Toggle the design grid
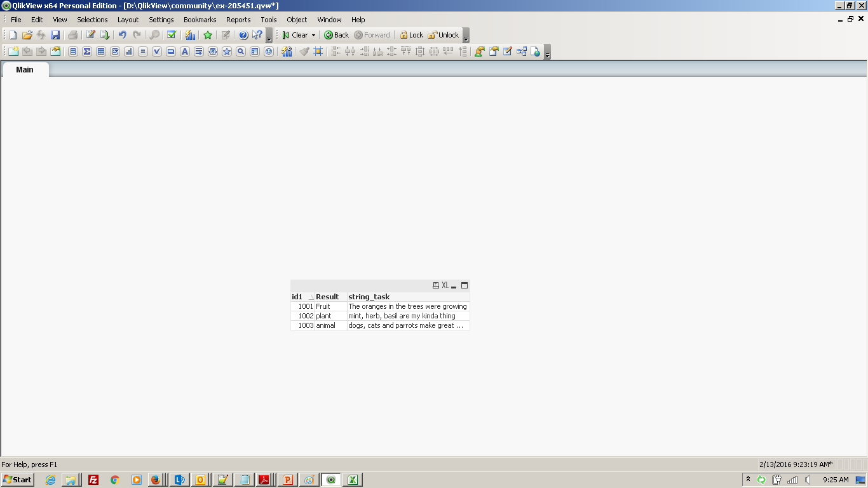 (x=318, y=51)
